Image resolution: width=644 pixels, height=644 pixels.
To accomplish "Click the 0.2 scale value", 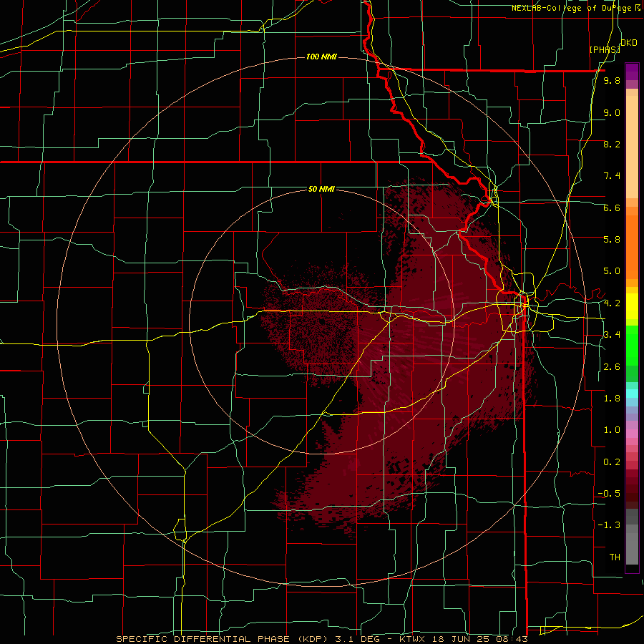I will (612, 462).
